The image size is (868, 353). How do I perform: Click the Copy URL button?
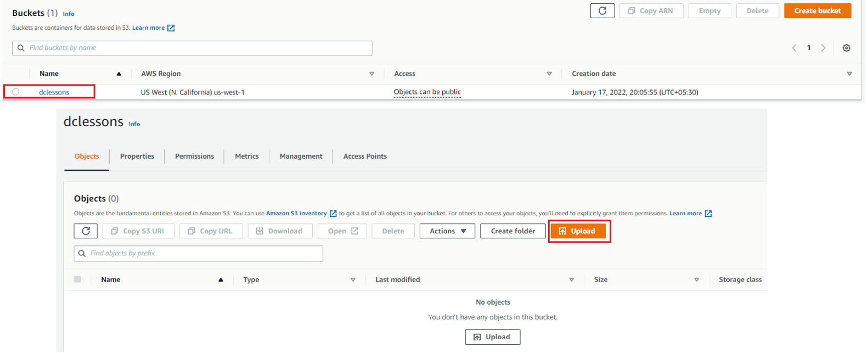point(211,231)
